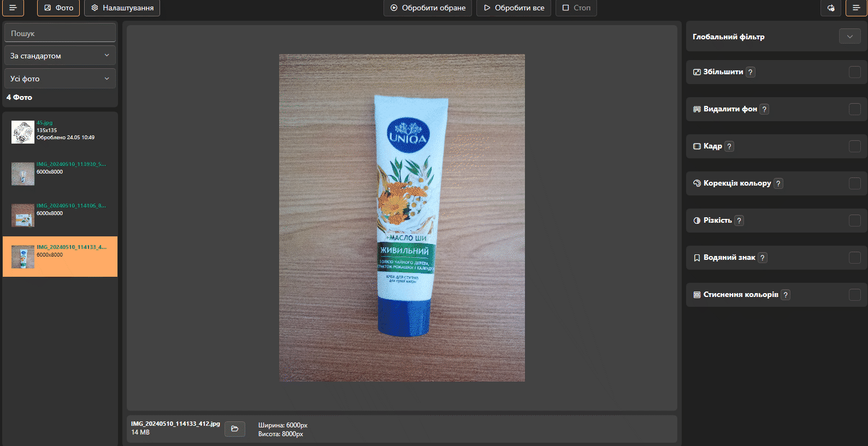Screen dimensions: 868x446
Task: Open the Налаштування tab
Action: pos(122,8)
